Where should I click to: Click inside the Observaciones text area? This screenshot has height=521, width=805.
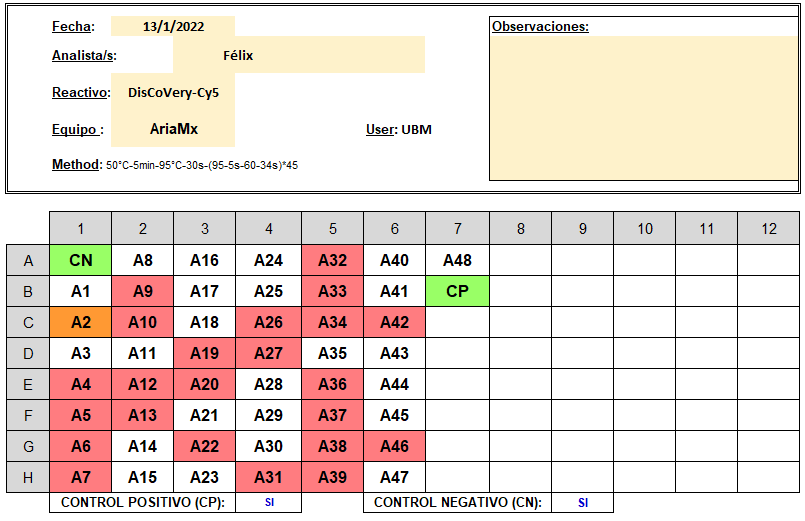pyautogui.click(x=644, y=108)
